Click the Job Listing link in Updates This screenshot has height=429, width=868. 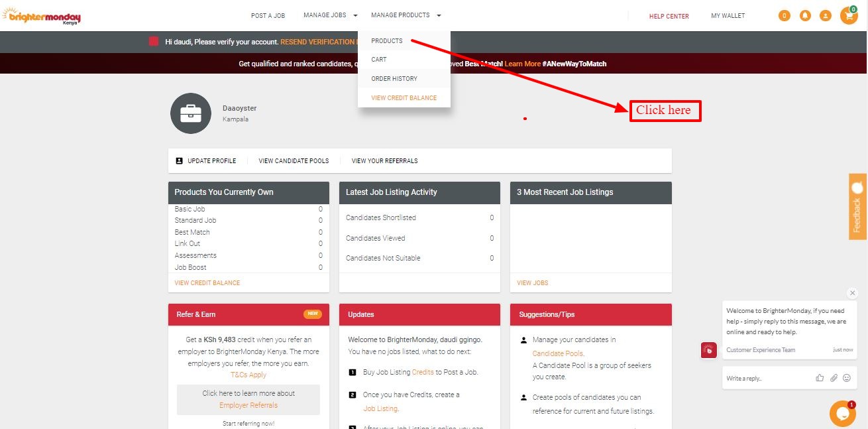pyautogui.click(x=380, y=408)
